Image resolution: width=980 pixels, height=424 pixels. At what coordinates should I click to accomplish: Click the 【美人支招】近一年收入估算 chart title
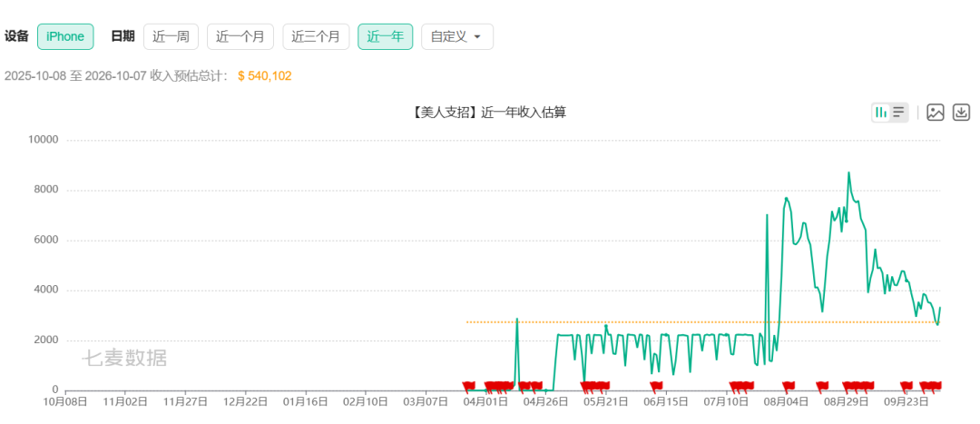489,113
